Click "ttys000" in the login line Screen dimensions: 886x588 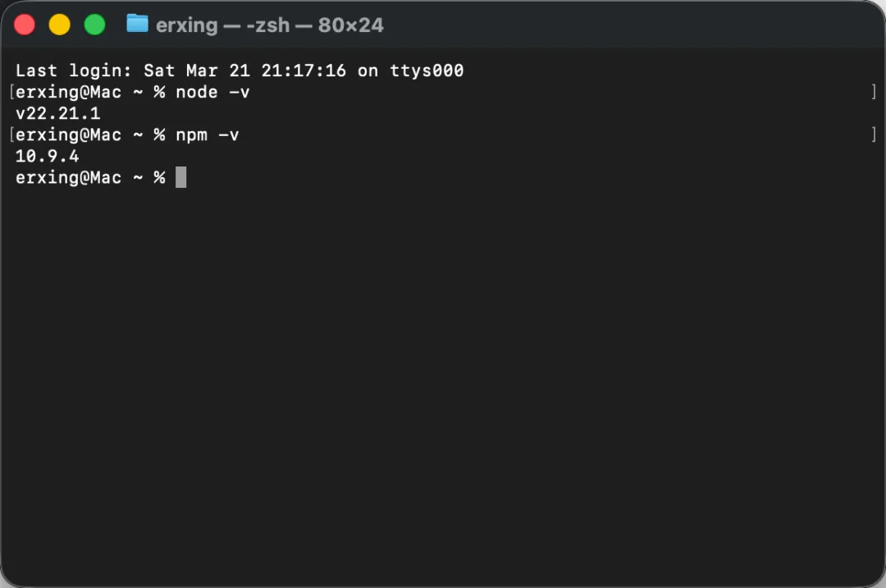coord(427,71)
